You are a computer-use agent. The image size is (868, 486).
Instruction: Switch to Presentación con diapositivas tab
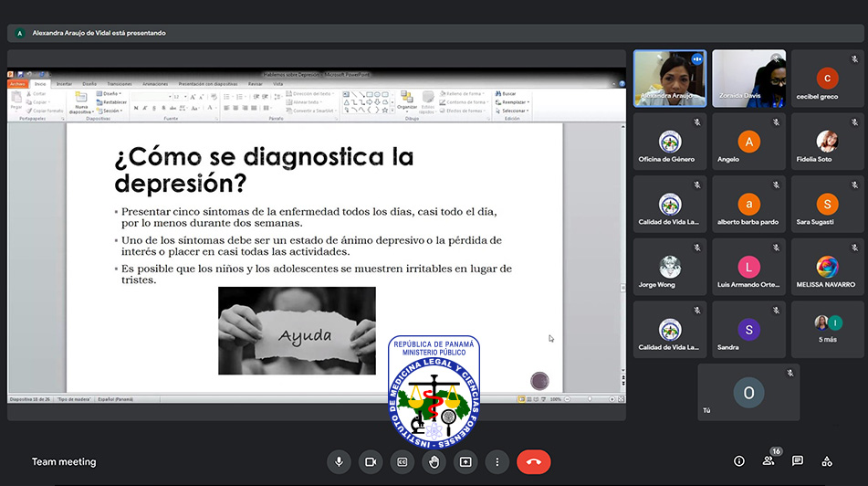208,84
